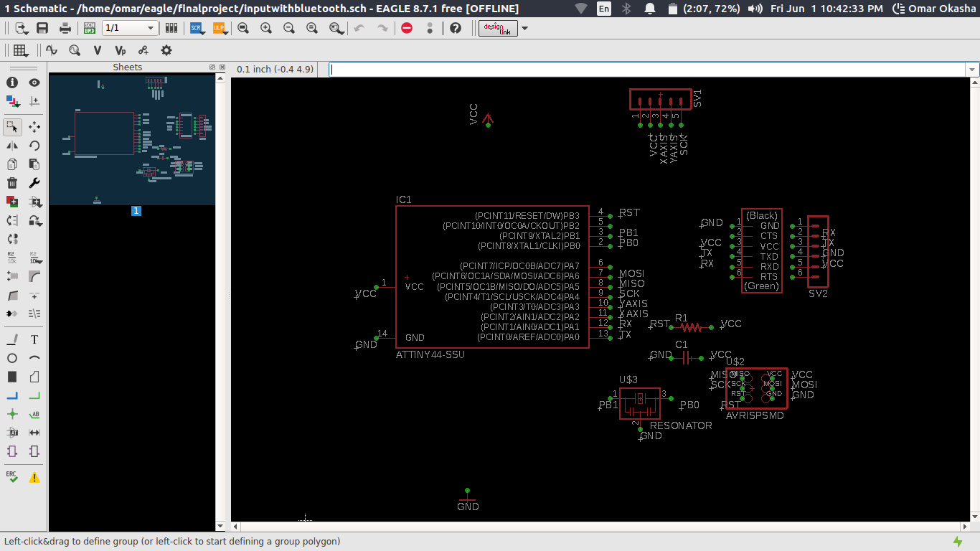Viewport: 980px width, 551px height.
Task: Select the Group selection tool
Action: point(12,127)
